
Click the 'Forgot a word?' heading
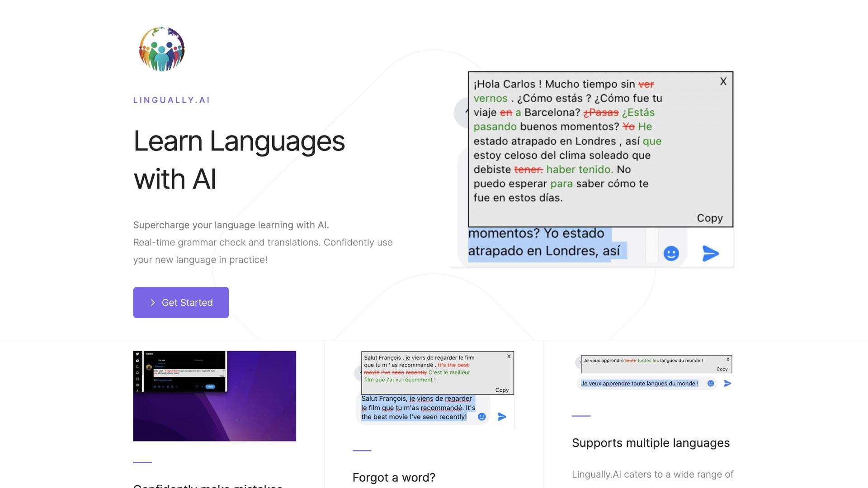pos(393,478)
